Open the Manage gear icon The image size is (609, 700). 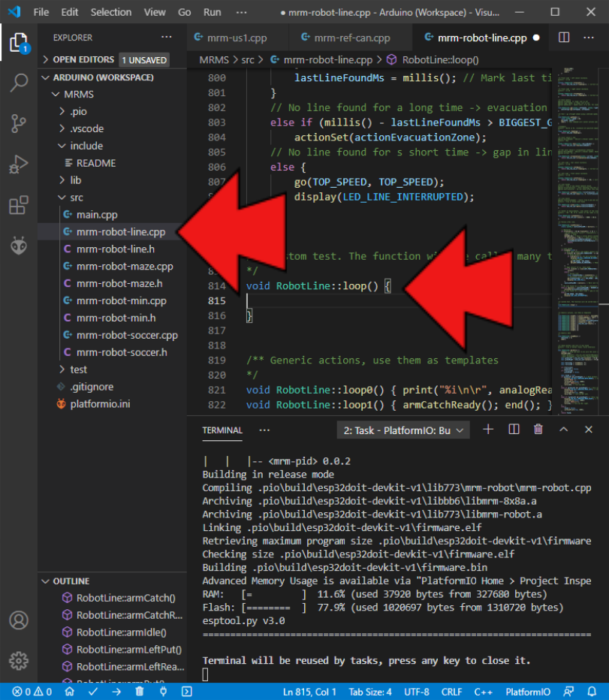(19, 661)
